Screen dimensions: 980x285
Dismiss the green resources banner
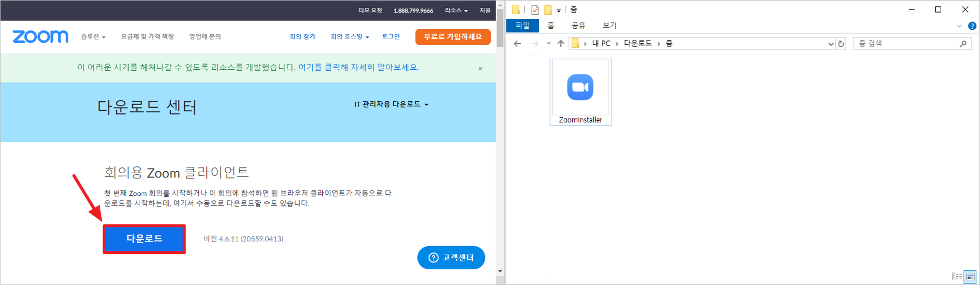click(x=480, y=69)
